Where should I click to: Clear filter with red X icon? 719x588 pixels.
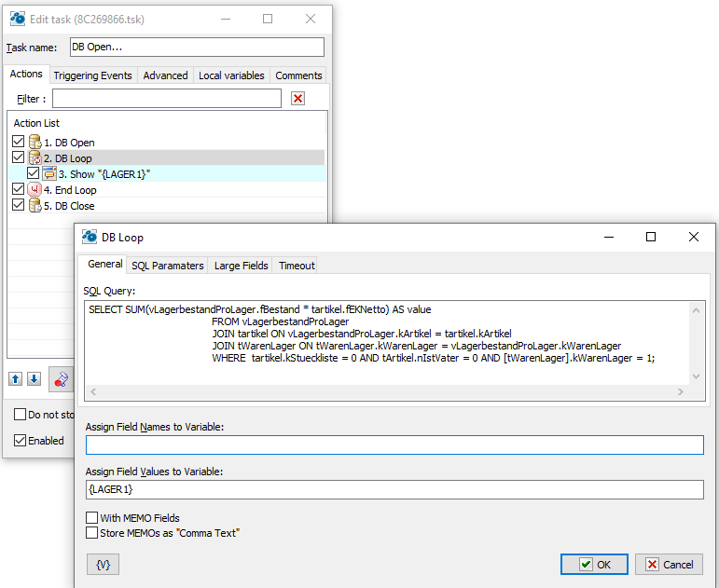298,98
